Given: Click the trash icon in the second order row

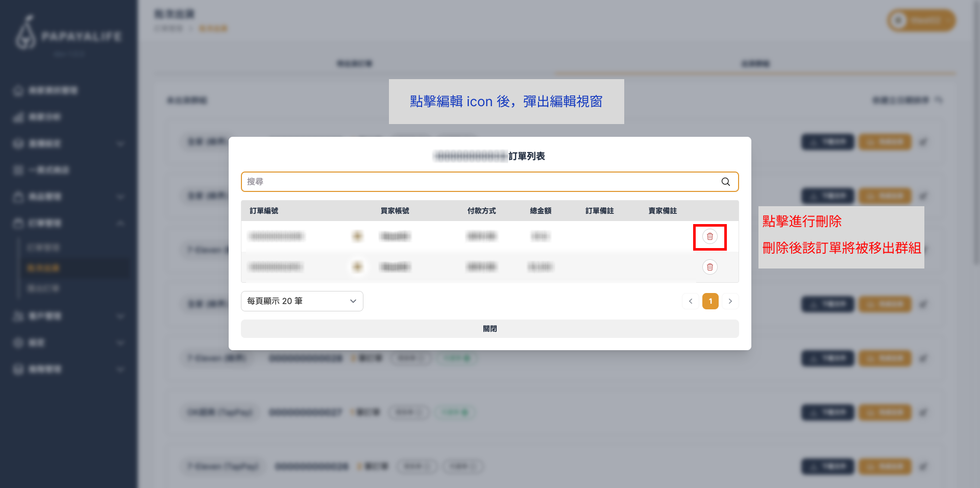Looking at the screenshot, I should coord(709,267).
